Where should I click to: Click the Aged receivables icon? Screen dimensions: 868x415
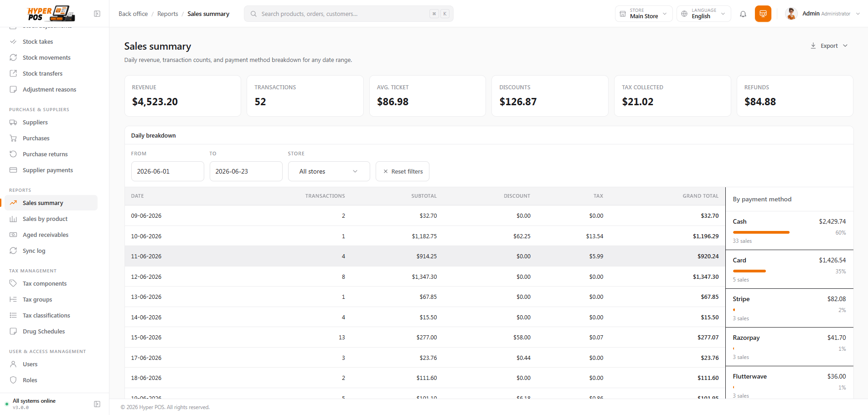13,235
